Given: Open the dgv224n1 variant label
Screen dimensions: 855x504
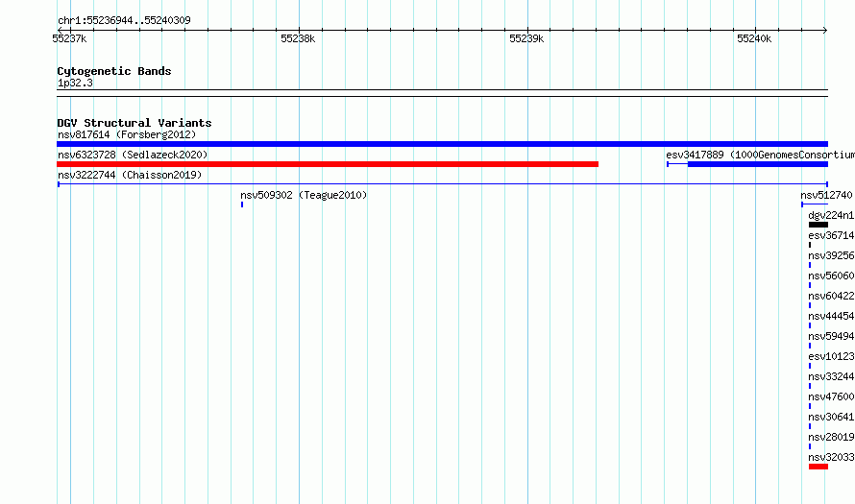Looking at the screenshot, I should click(832, 215).
